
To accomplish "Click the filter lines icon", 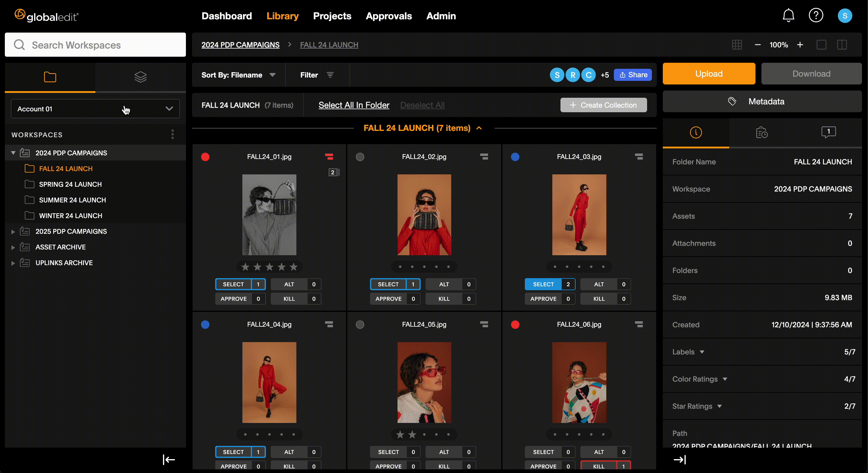I will coord(330,75).
